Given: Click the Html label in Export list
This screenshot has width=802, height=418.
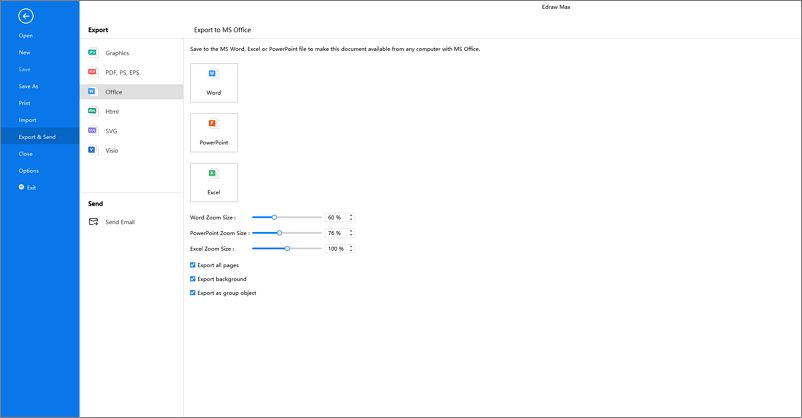Looking at the screenshot, I should click(x=112, y=111).
